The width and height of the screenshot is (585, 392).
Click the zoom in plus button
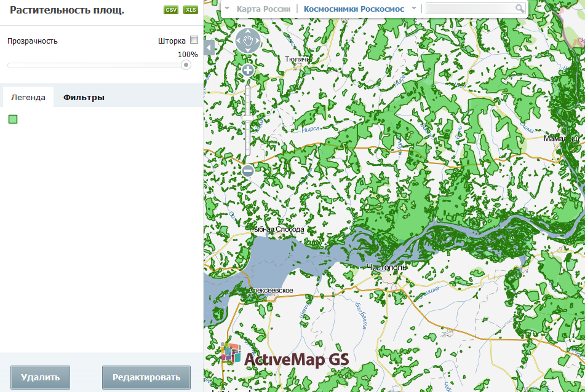(248, 71)
